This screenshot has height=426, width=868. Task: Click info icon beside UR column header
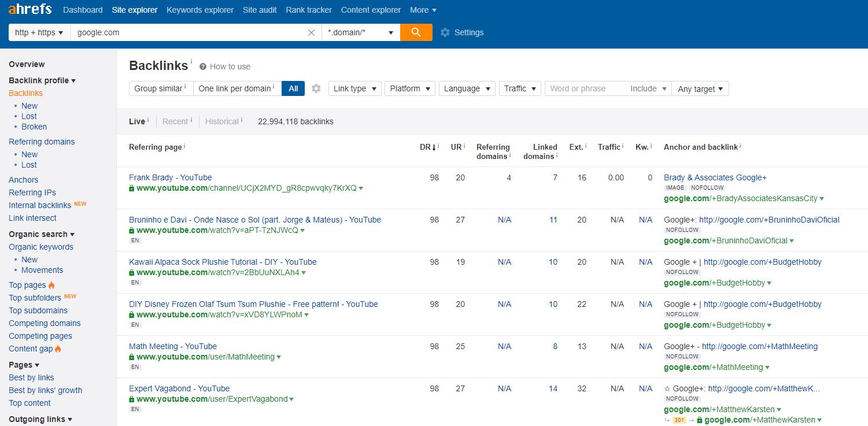click(x=464, y=146)
